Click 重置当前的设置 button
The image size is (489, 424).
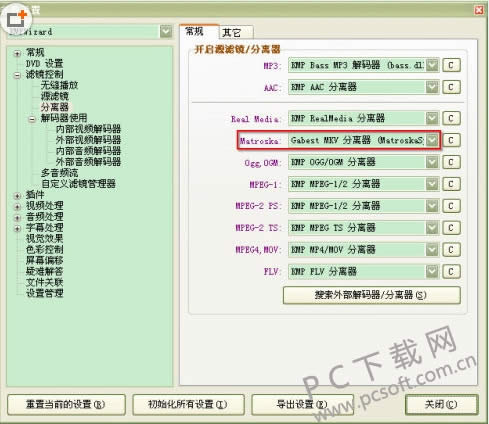(x=66, y=405)
